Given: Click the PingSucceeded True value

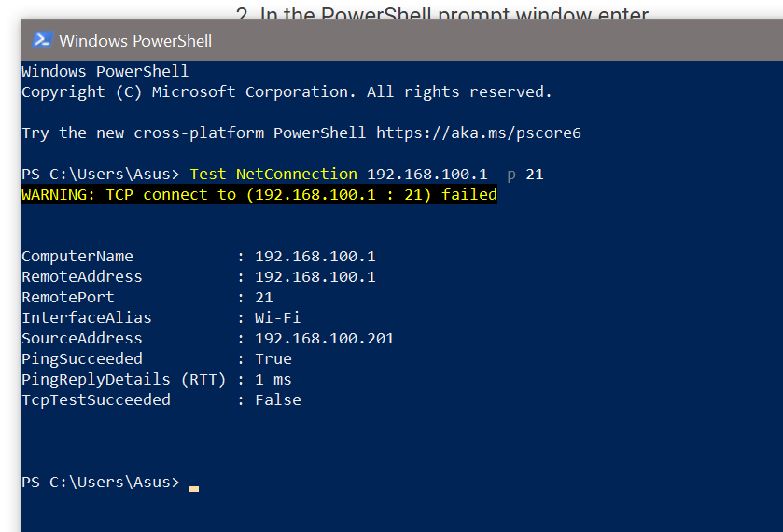Looking at the screenshot, I should click(273, 358).
